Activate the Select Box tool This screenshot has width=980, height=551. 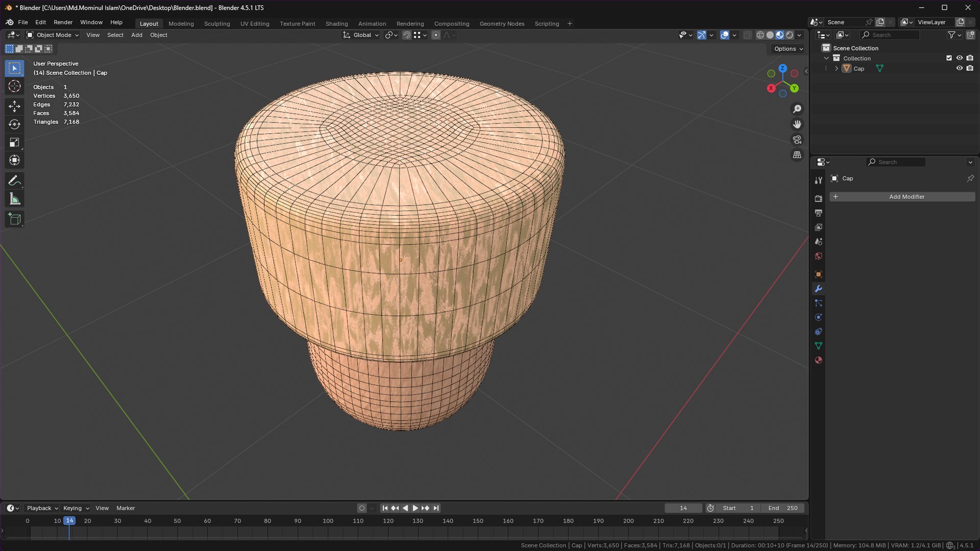(x=14, y=68)
